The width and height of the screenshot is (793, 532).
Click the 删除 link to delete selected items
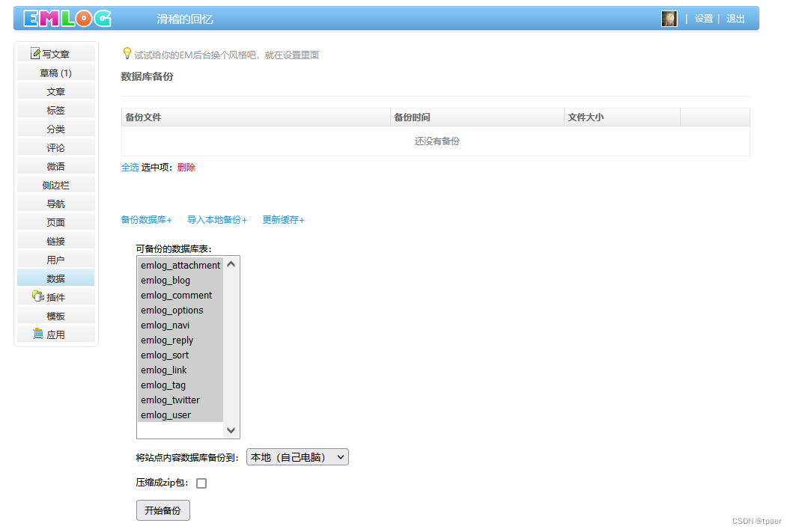click(x=186, y=167)
